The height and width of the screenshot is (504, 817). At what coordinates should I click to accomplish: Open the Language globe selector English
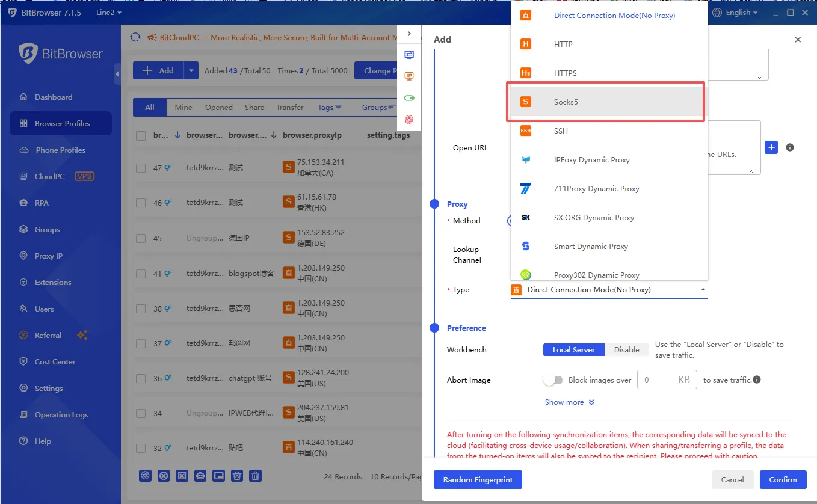[x=736, y=13]
